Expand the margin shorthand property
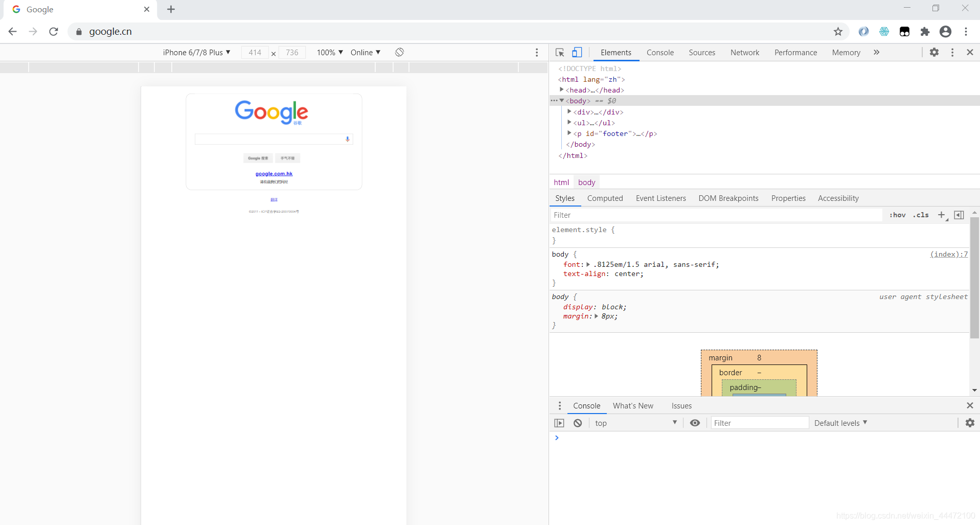The height and width of the screenshot is (525, 980). [x=596, y=316]
